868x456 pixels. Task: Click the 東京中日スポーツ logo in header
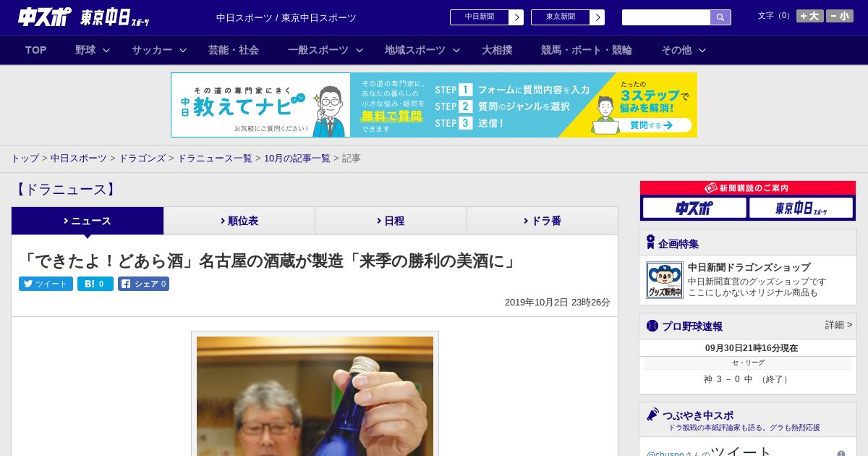[x=115, y=17]
